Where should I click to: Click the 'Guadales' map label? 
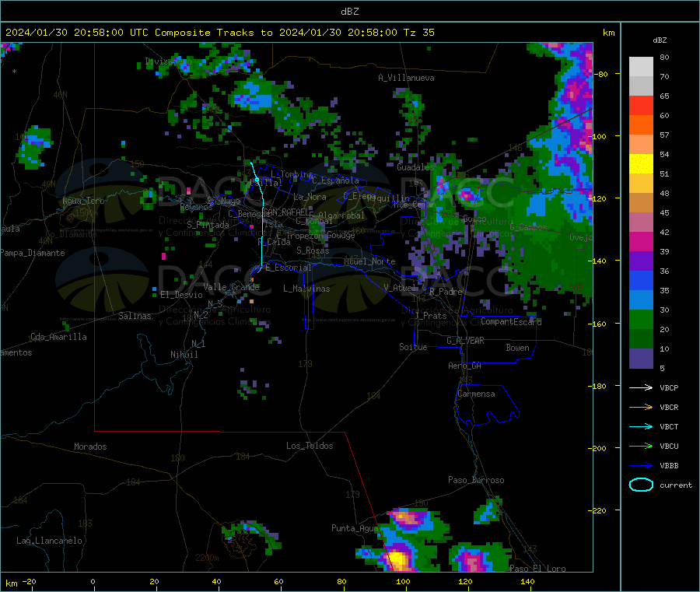tap(415, 167)
